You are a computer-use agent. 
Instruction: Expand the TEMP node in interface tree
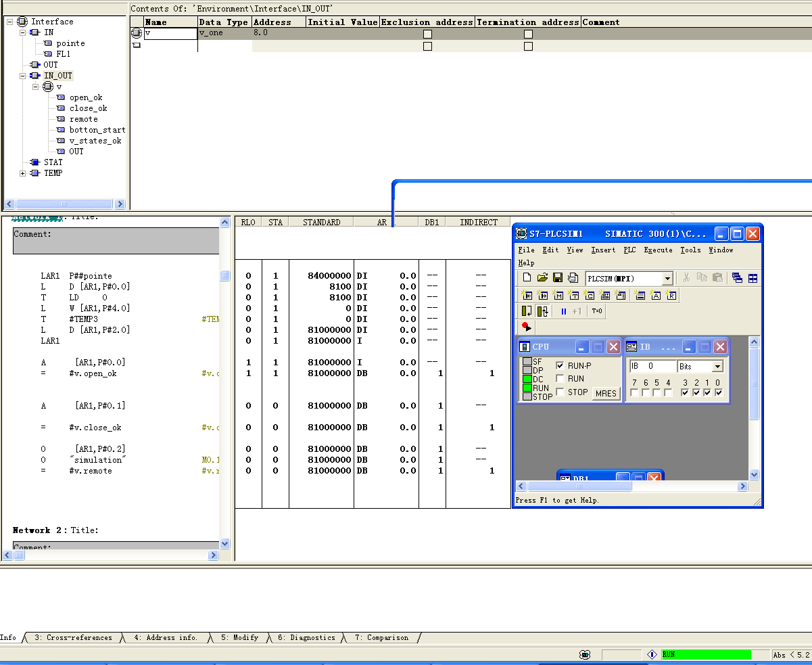23,173
